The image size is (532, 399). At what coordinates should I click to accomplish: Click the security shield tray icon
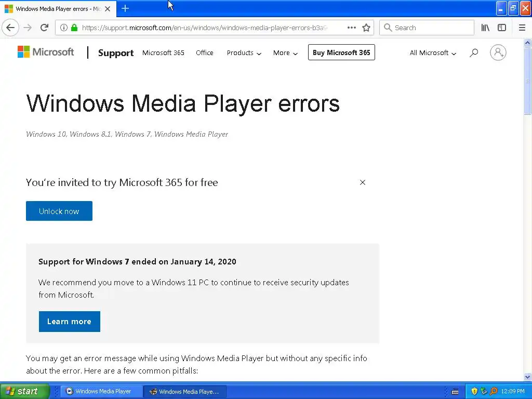[x=474, y=391]
